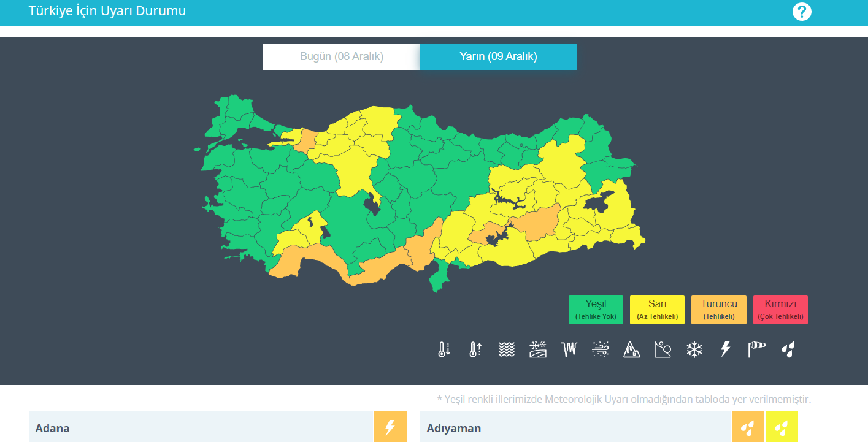Switch to the Yarın (09 Aralık) tab
Screen dimensions: 868x442
(498, 56)
